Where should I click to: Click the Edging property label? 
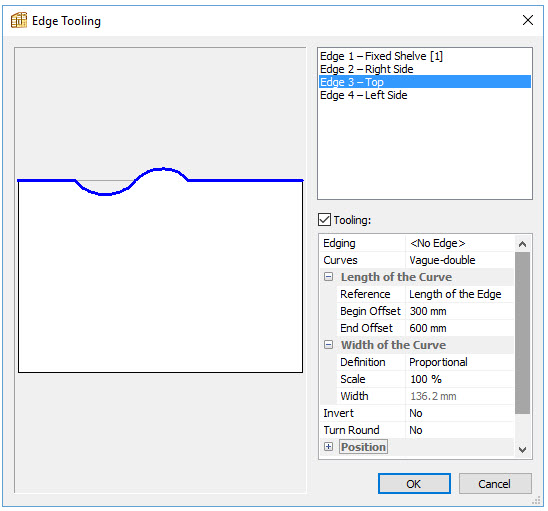pos(339,243)
